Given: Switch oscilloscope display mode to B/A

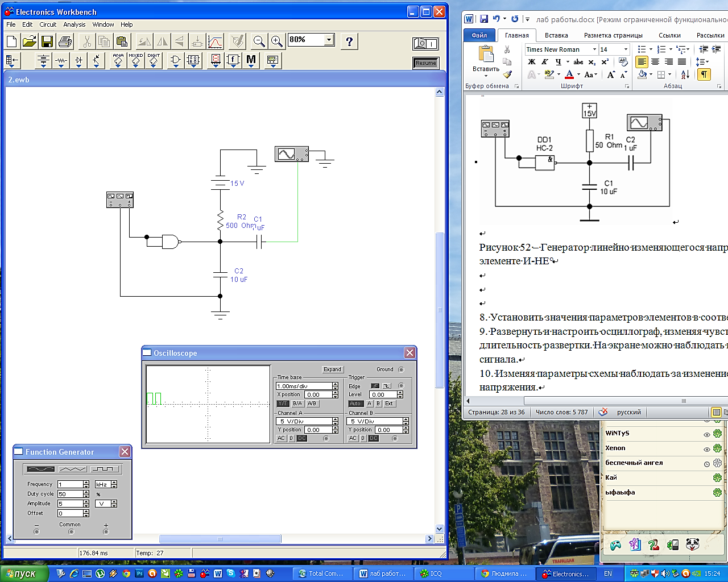Looking at the screenshot, I should pyautogui.click(x=297, y=404).
